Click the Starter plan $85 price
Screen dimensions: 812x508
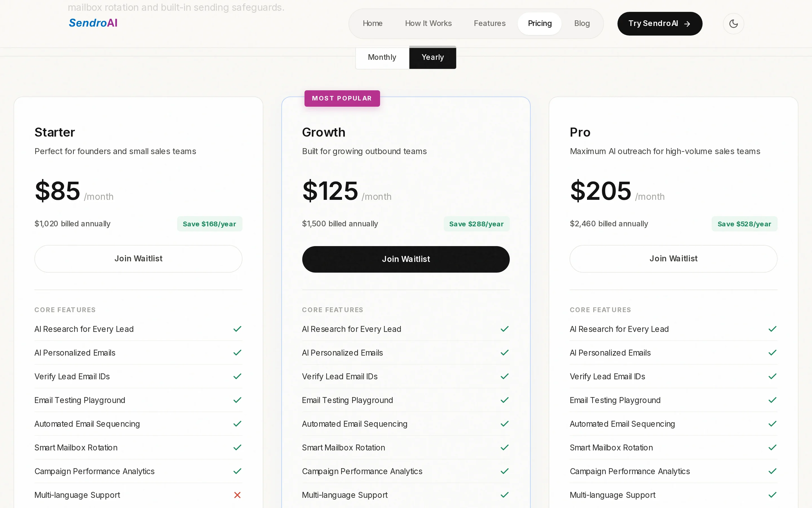[x=58, y=191]
